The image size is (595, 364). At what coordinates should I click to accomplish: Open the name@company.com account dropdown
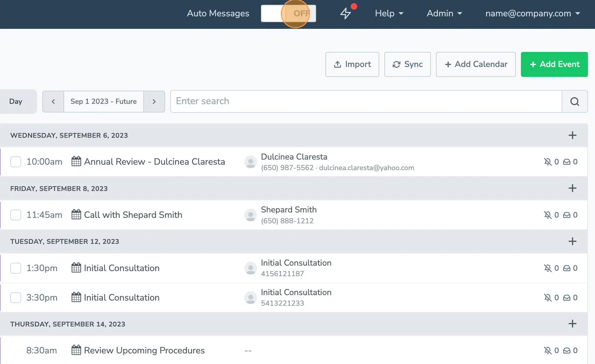coord(532,13)
